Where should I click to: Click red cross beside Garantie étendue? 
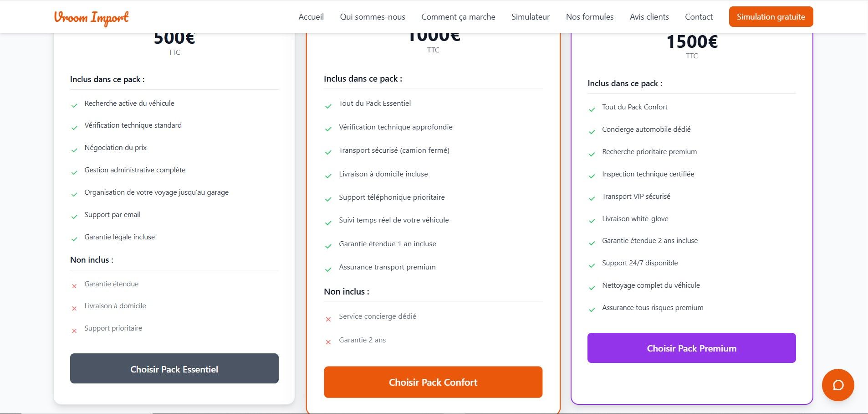click(74, 286)
